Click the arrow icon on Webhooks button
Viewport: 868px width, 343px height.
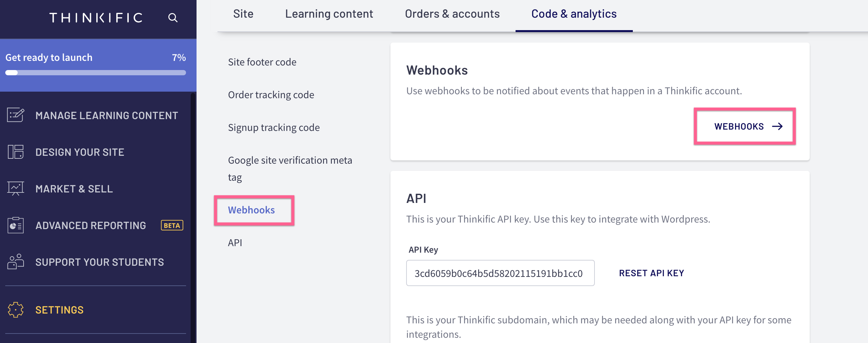pos(777,126)
